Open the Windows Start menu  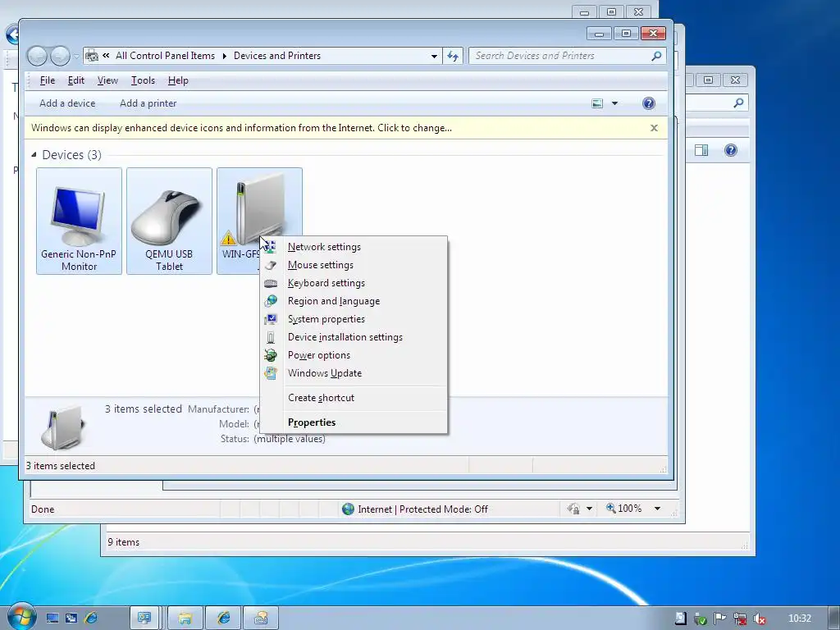(x=21, y=618)
